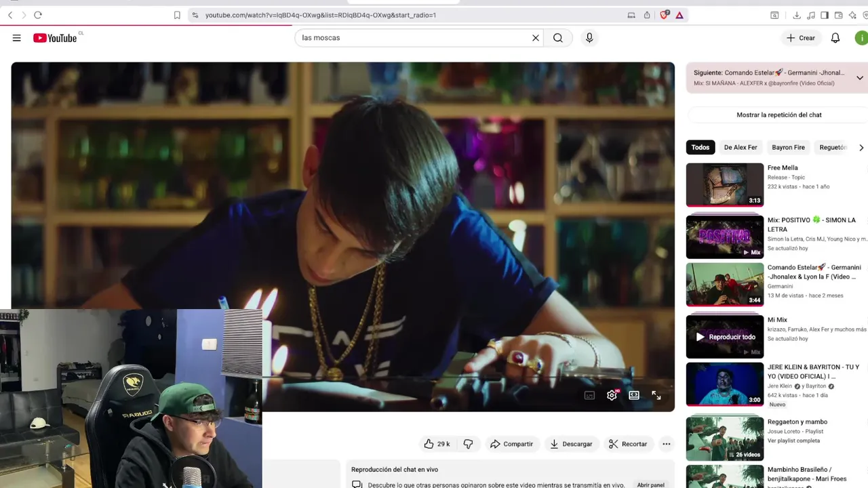This screenshot has height=488, width=868.
Task: Clear the search box with X
Action: click(x=536, y=38)
